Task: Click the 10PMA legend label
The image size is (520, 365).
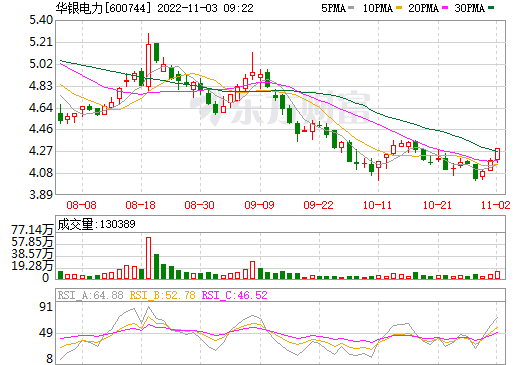Action: coord(378,8)
